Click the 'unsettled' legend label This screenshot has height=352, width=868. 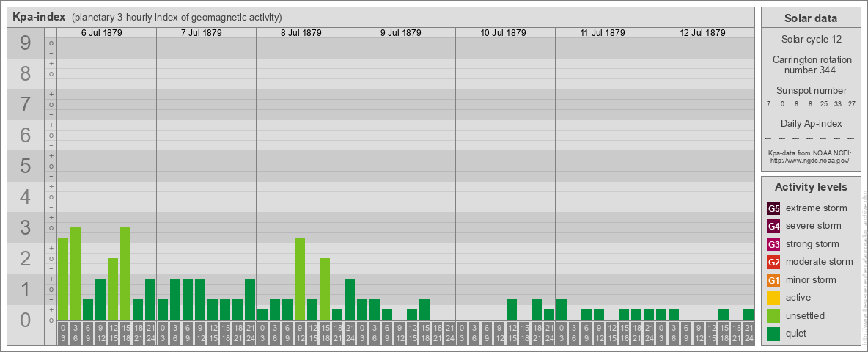[806, 316]
